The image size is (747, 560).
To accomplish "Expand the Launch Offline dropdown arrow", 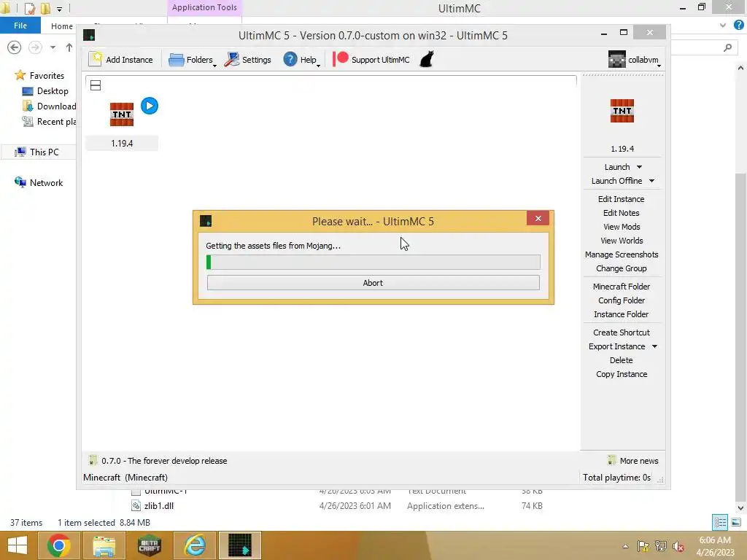I will point(651,181).
